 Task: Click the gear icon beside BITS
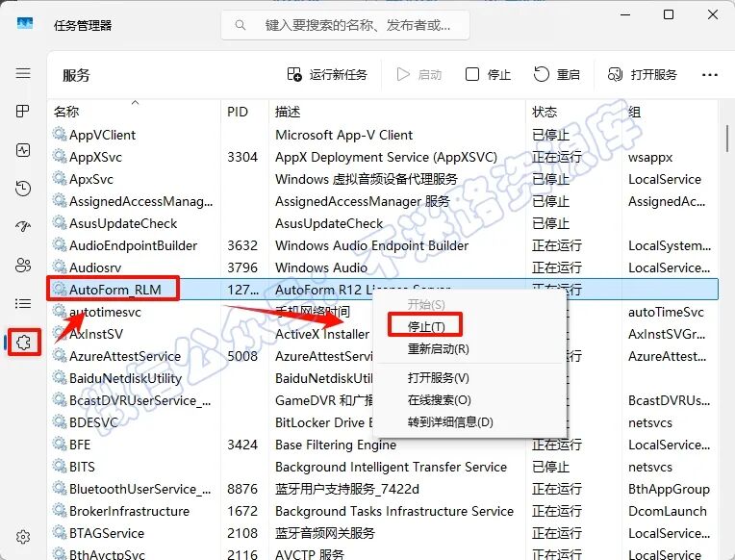point(60,466)
